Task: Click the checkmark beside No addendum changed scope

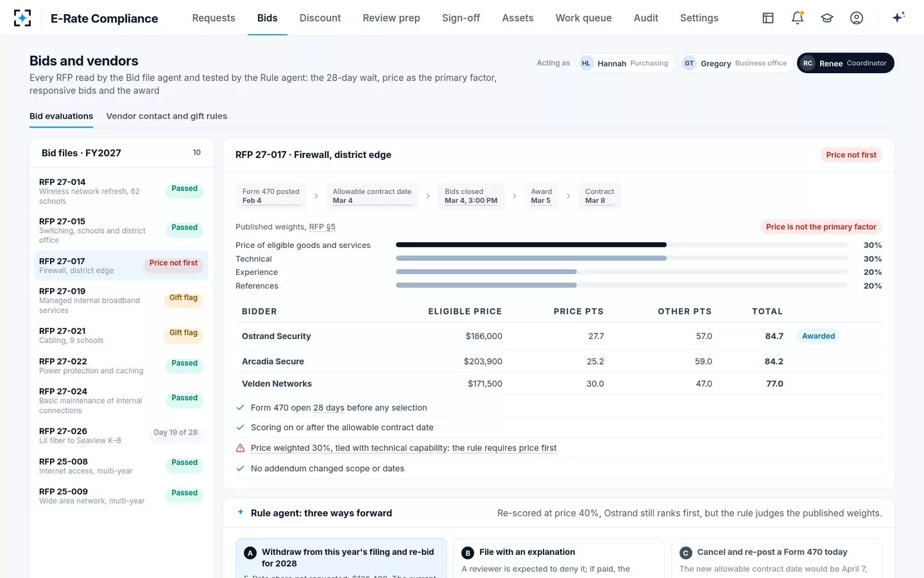Action: pos(241,469)
